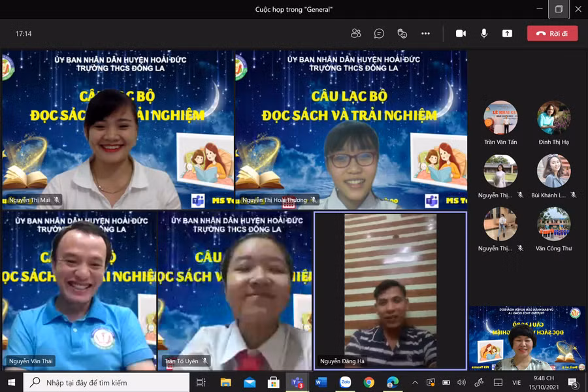Launch Google Chrome from the taskbar
This screenshot has width=588, height=392.
(369, 382)
